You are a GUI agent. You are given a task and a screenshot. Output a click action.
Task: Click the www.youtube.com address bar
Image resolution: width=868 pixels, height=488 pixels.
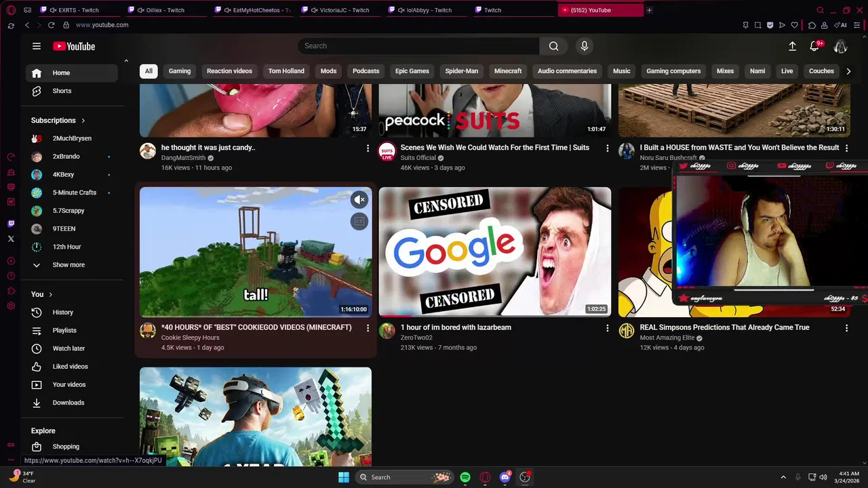tap(102, 25)
